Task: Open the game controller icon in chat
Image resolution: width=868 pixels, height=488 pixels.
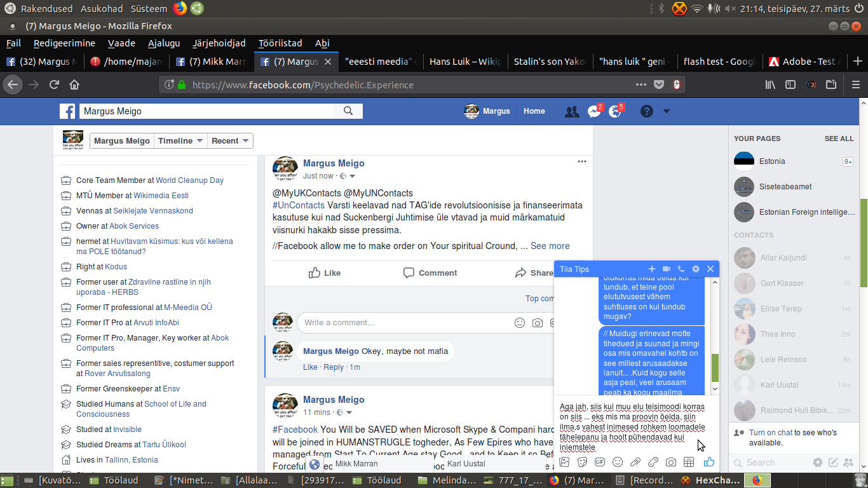Action: click(653, 462)
